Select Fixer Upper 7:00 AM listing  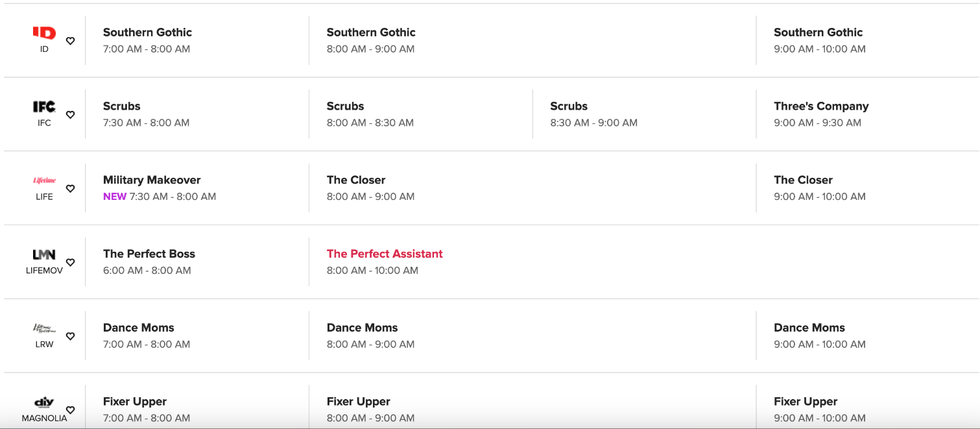pyautogui.click(x=135, y=402)
